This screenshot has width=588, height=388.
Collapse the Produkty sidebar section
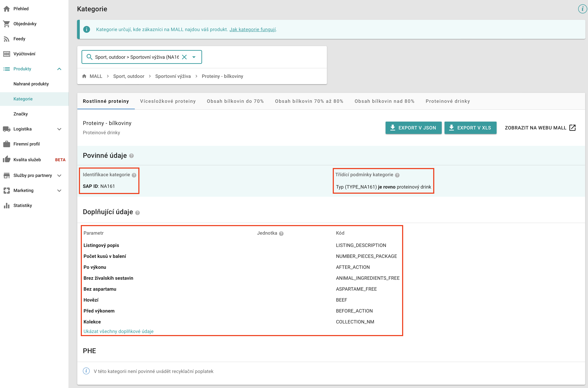pyautogui.click(x=59, y=69)
